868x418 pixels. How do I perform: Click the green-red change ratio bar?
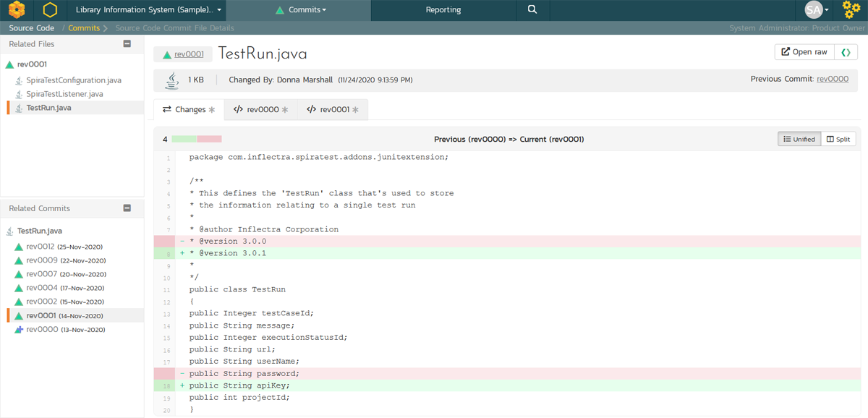197,139
